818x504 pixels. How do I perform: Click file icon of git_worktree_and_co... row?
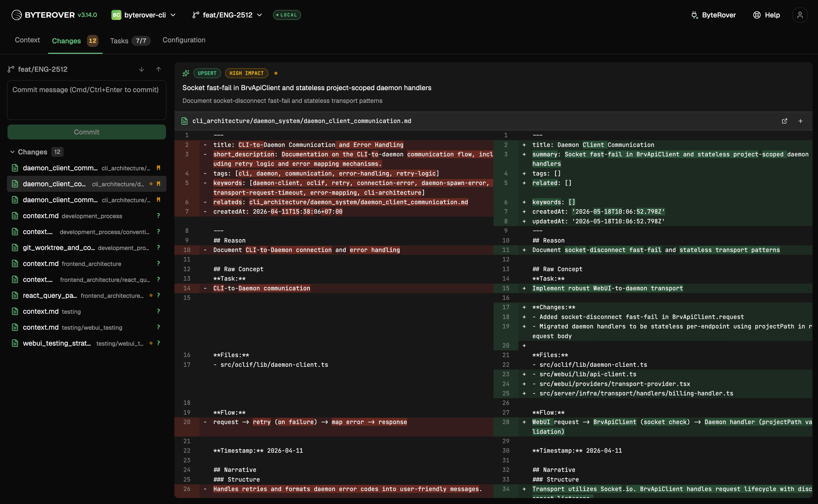pyautogui.click(x=15, y=248)
